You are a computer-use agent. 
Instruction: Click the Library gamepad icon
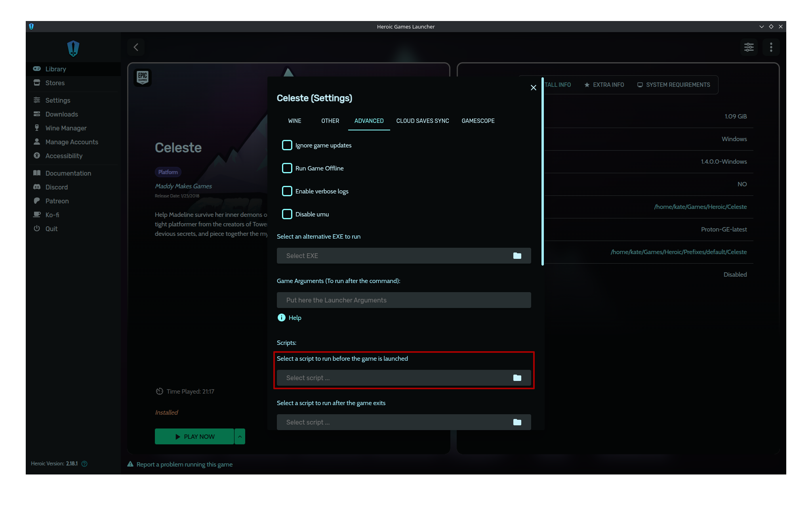[x=37, y=69]
